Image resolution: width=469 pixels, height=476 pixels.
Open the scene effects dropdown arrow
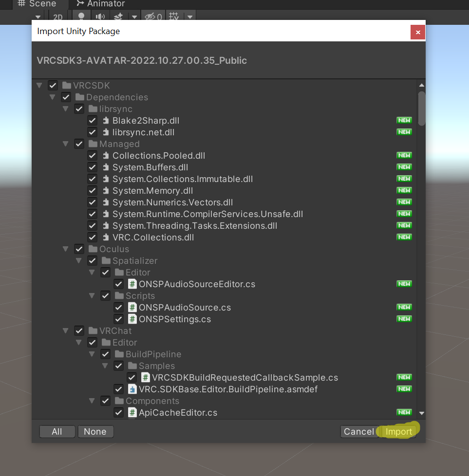(134, 17)
